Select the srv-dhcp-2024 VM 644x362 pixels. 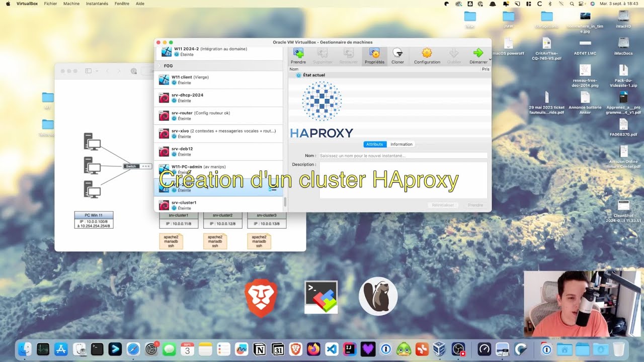(x=219, y=98)
